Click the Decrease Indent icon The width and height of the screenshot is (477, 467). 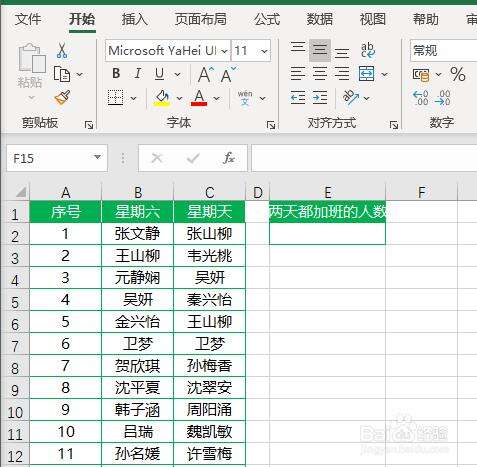click(x=297, y=98)
